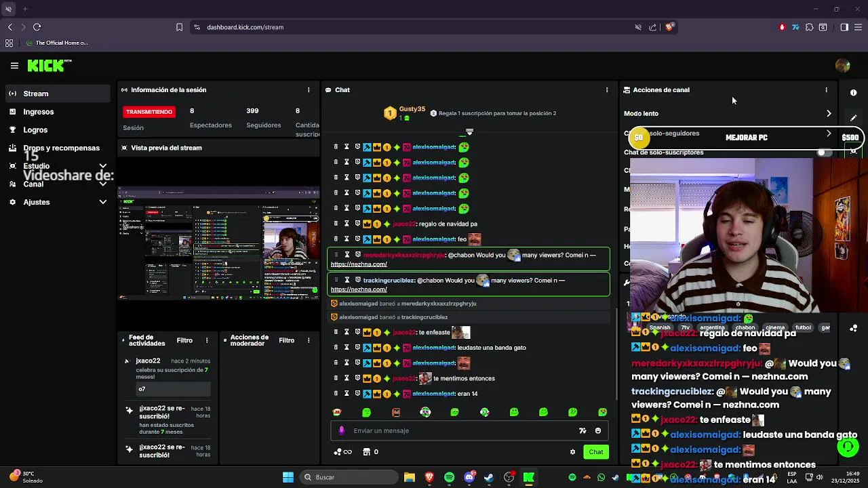Click the Seguidores count 399

click(x=252, y=110)
